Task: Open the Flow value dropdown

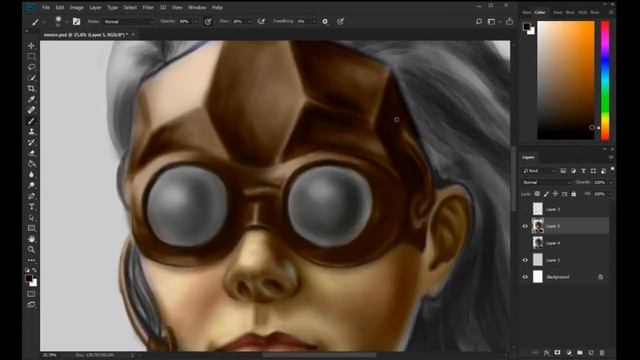Action: (x=249, y=22)
